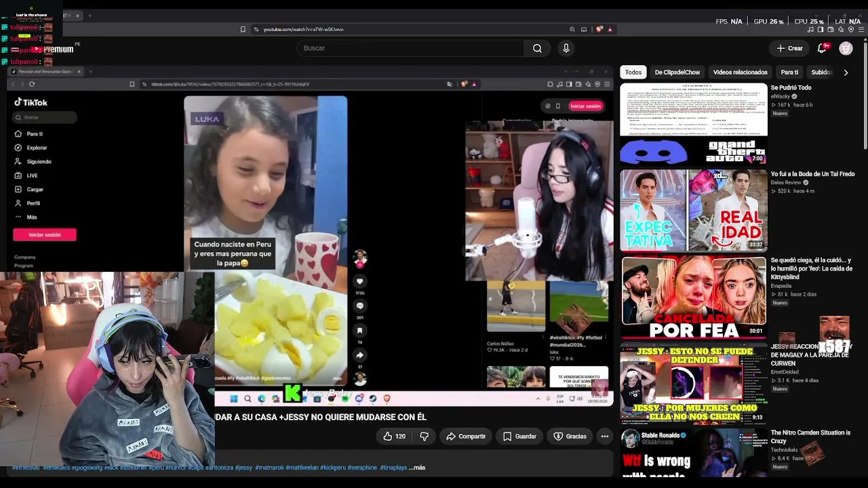
Task: Click TikTok creator avatar beside video
Action: pos(360,257)
